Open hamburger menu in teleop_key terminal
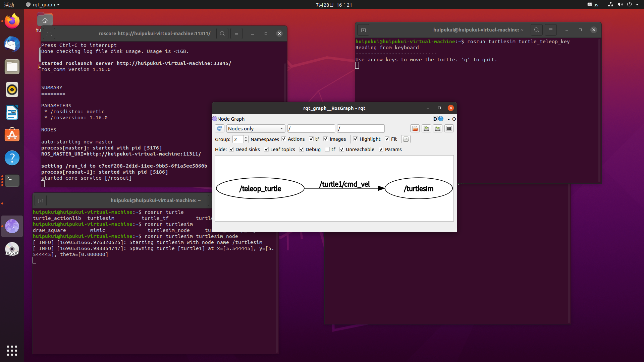This screenshot has height=362, width=644. 551,30
